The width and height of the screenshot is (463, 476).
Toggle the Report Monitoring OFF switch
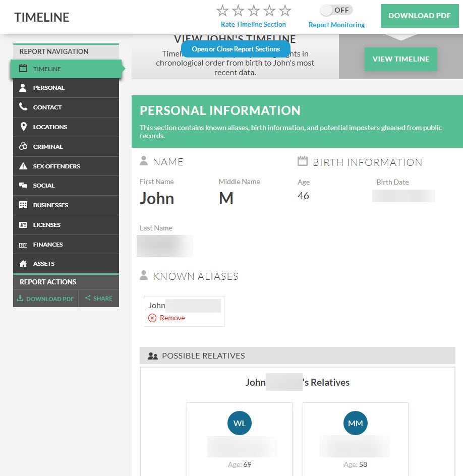click(336, 10)
